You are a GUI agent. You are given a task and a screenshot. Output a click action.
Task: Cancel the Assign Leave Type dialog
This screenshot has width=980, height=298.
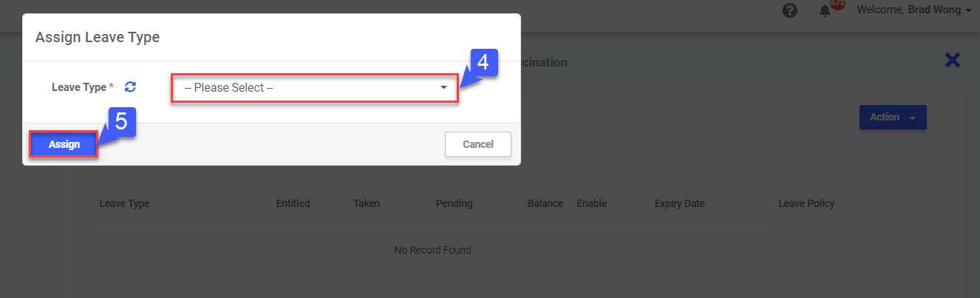[477, 144]
